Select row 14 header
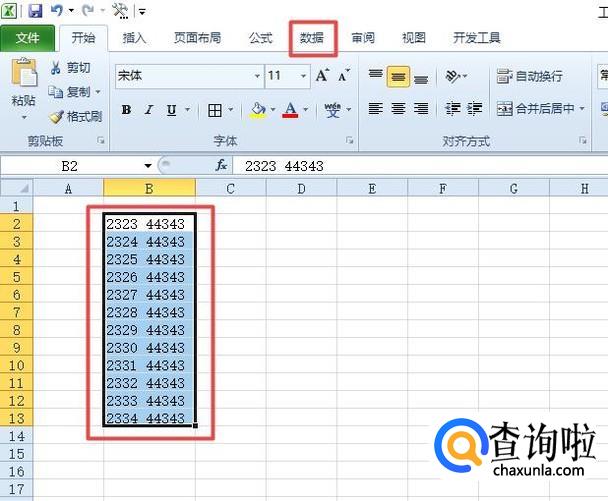Viewport: 608px width, 501px height. [17, 436]
